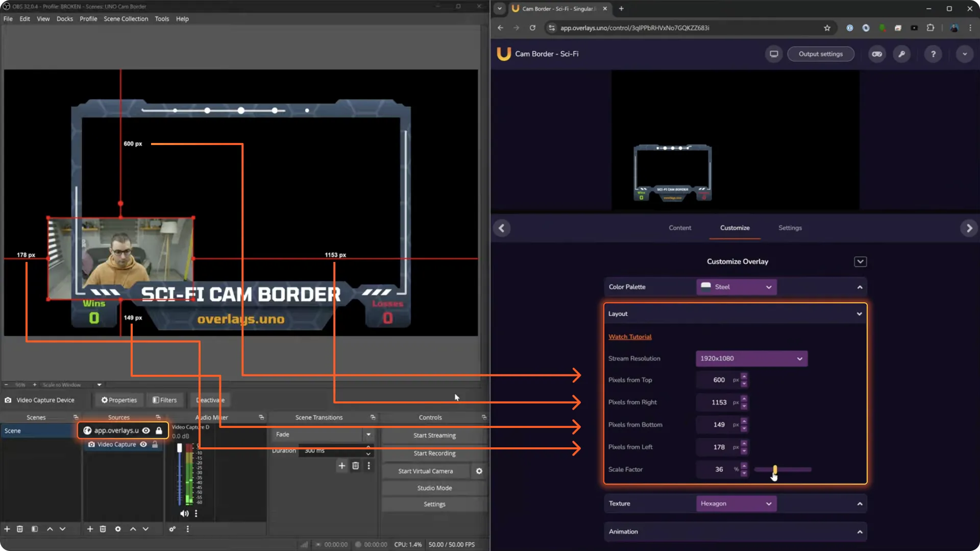The image size is (980, 551).
Task: Collapse the Layout section chevron
Action: pyautogui.click(x=859, y=314)
